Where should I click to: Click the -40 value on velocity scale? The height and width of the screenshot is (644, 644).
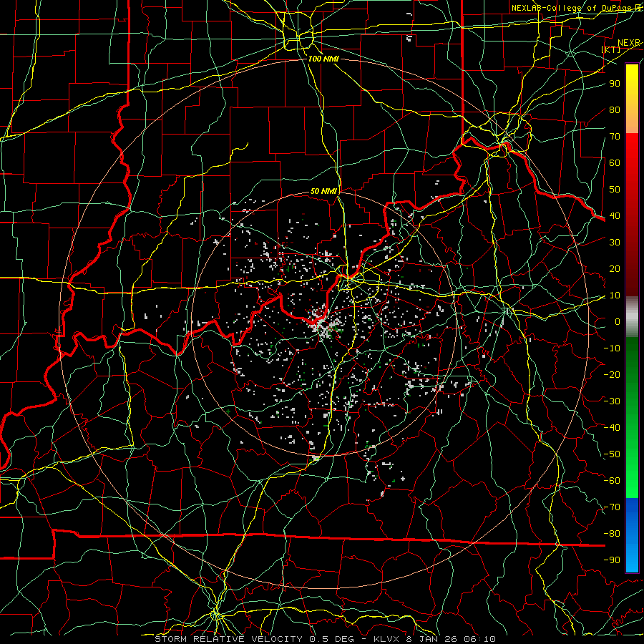612,428
